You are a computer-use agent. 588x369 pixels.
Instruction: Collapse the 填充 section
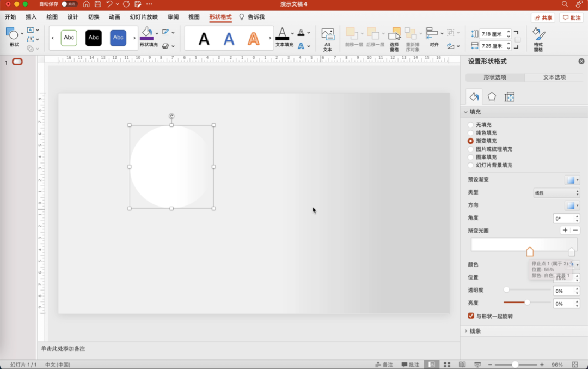coord(465,112)
